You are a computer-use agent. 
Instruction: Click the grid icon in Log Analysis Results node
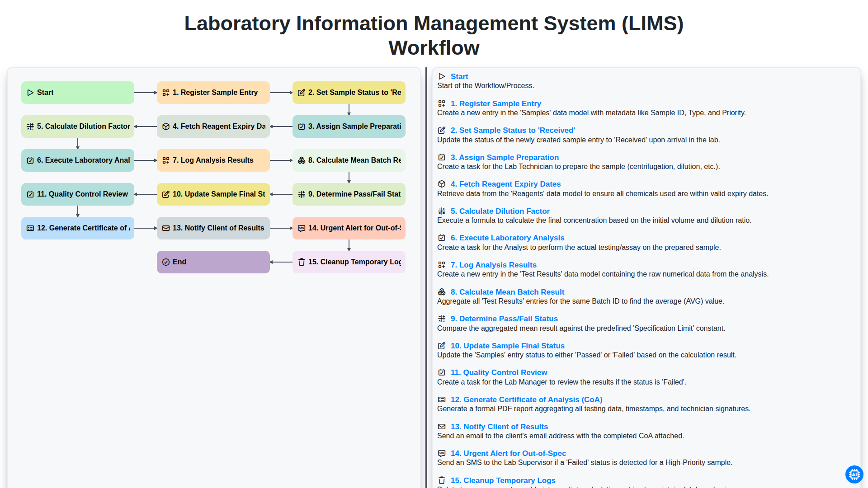(x=166, y=160)
